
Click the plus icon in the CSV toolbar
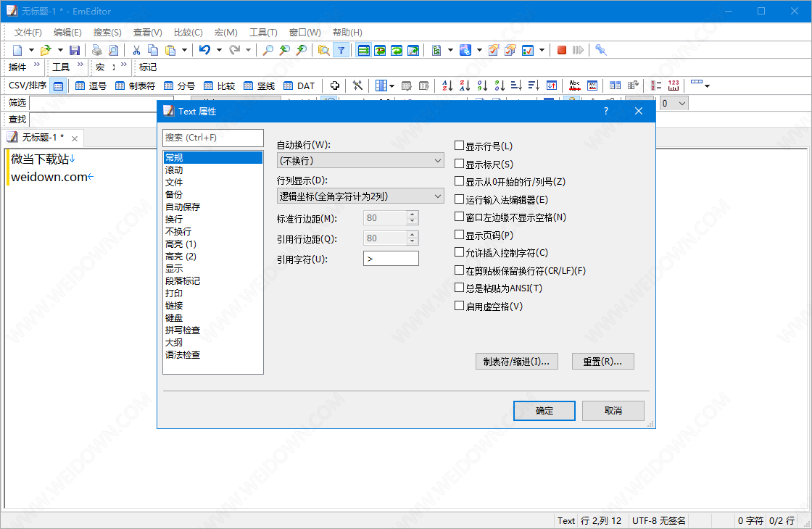click(335, 86)
